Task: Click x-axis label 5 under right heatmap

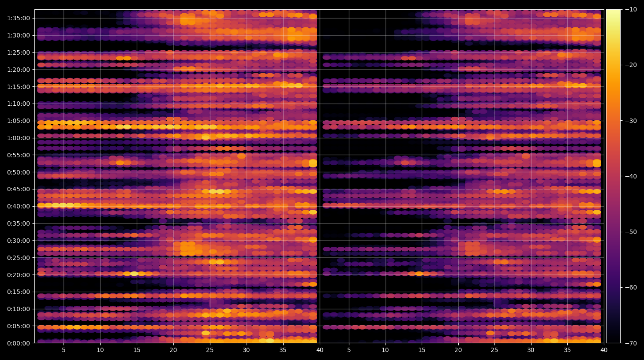Action: click(x=349, y=350)
